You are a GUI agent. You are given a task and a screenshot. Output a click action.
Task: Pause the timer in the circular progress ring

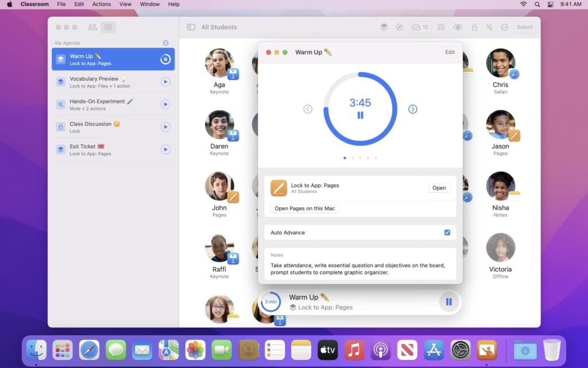point(360,115)
